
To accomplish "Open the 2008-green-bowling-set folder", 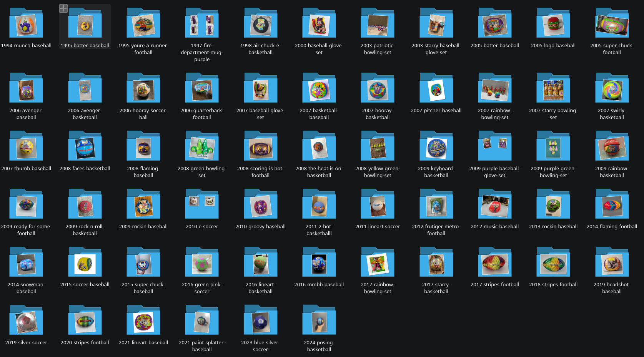I will tap(202, 148).
